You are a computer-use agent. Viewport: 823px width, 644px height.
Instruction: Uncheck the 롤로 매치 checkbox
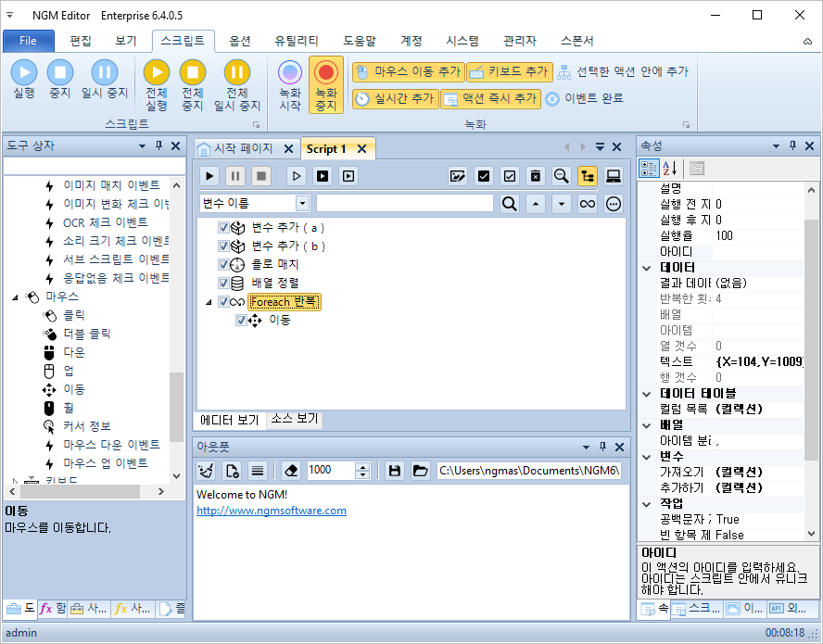(x=223, y=264)
